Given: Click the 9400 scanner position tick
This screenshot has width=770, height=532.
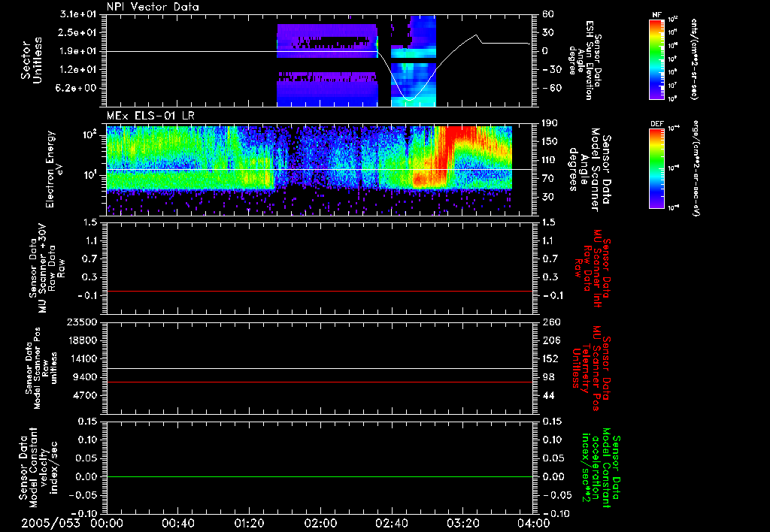Looking at the screenshot, I should pos(84,377).
